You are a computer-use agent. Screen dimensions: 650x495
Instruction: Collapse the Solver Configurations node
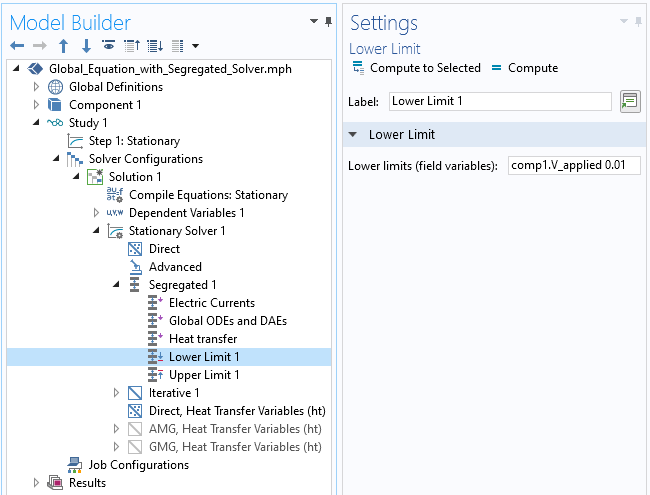click(56, 158)
